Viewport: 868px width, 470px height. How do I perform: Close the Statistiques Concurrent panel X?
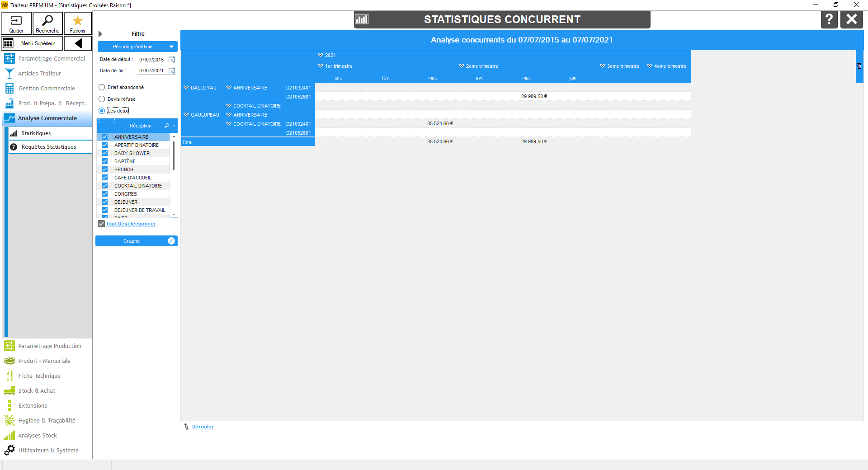point(852,20)
